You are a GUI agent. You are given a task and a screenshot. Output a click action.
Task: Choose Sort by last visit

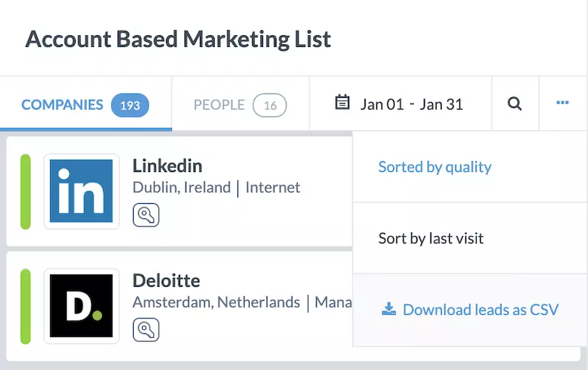[x=431, y=238]
